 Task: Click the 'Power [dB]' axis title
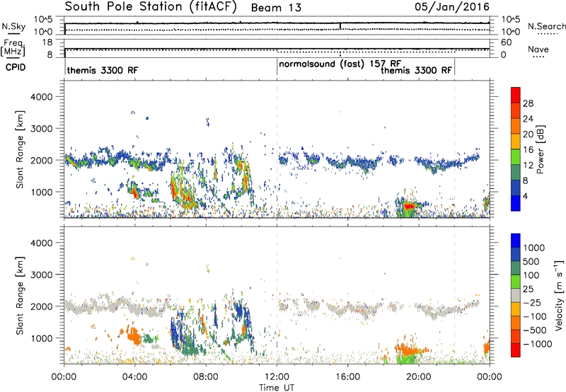[540, 149]
